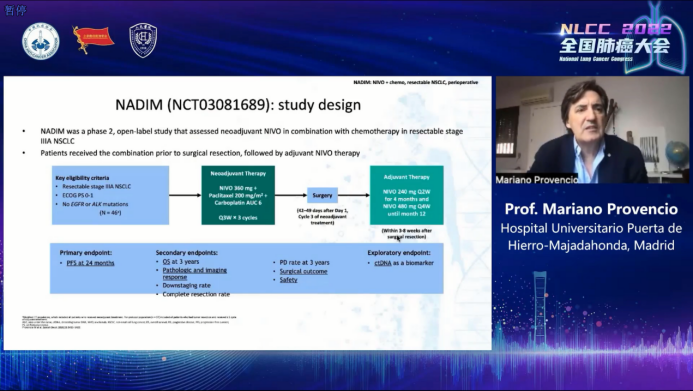The height and width of the screenshot is (391, 693).
Task: Click the PFS at 24 months link
Action: [90, 263]
